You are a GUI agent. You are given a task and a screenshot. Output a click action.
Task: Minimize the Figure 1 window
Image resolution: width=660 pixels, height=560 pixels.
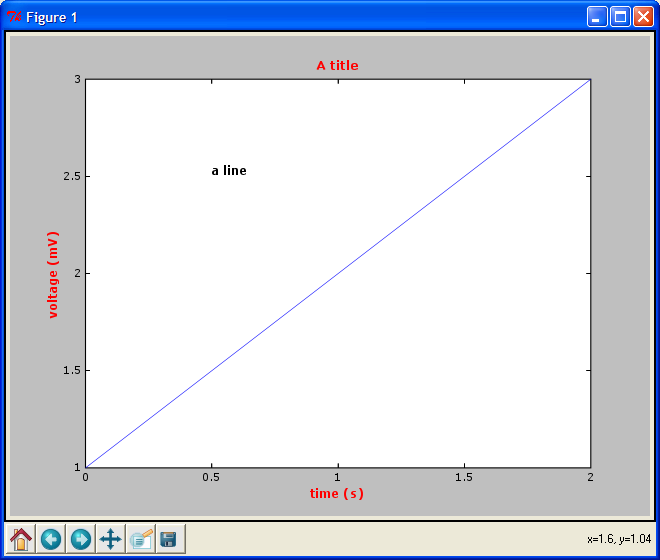pos(597,17)
